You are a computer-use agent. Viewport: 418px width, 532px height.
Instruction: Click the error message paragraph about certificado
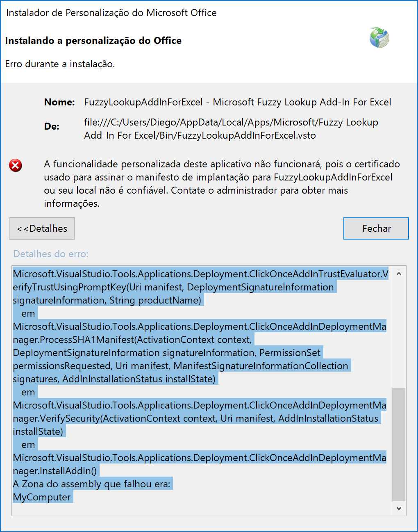(x=222, y=184)
